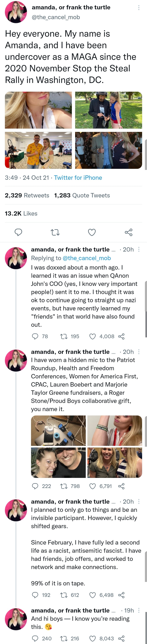Screen dimensions: 147x644
Task: Share the main tweet
Action: pyautogui.click(x=129, y=232)
